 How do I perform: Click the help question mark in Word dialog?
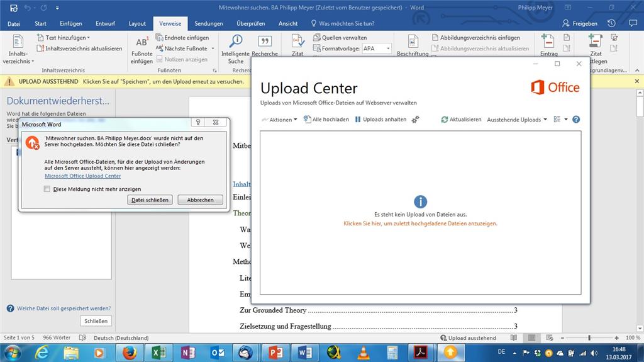tap(198, 122)
